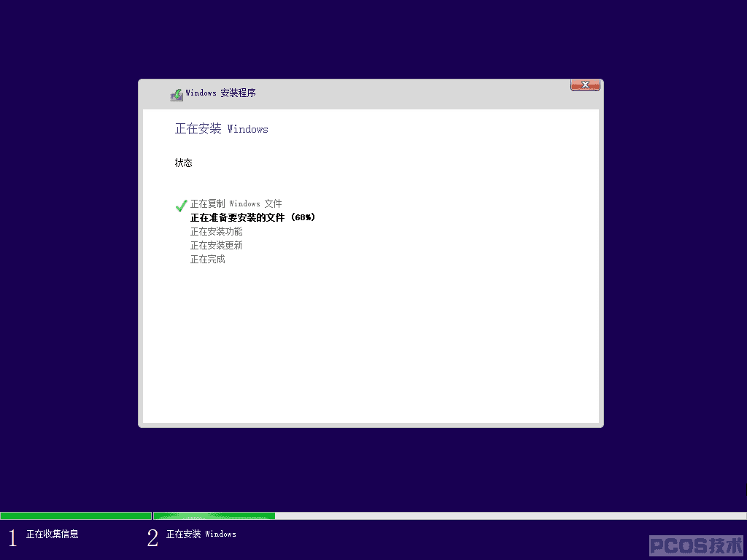Select the 正在准备要安装的文件 (68%) status line
Viewport: 747px width, 560px height.
coord(252,217)
